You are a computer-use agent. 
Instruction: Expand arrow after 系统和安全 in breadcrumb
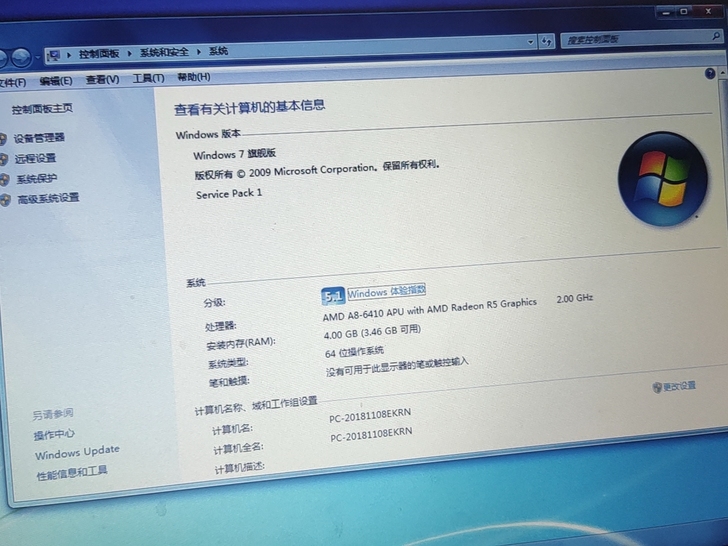coord(199,52)
